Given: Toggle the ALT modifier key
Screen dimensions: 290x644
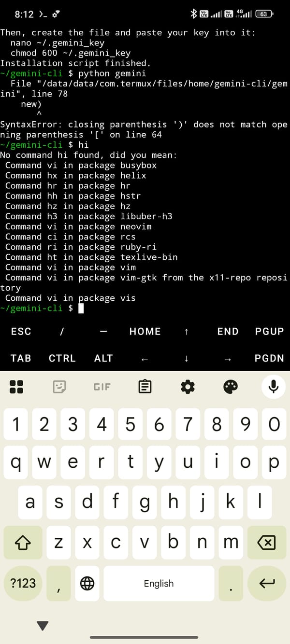Looking at the screenshot, I should coord(103,358).
